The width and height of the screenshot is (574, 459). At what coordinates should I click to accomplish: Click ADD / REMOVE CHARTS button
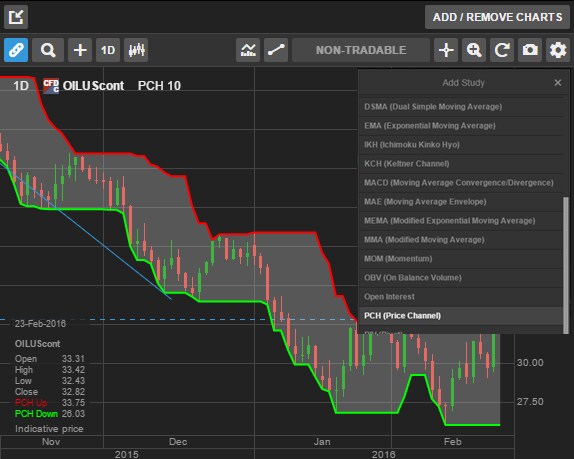[497, 17]
